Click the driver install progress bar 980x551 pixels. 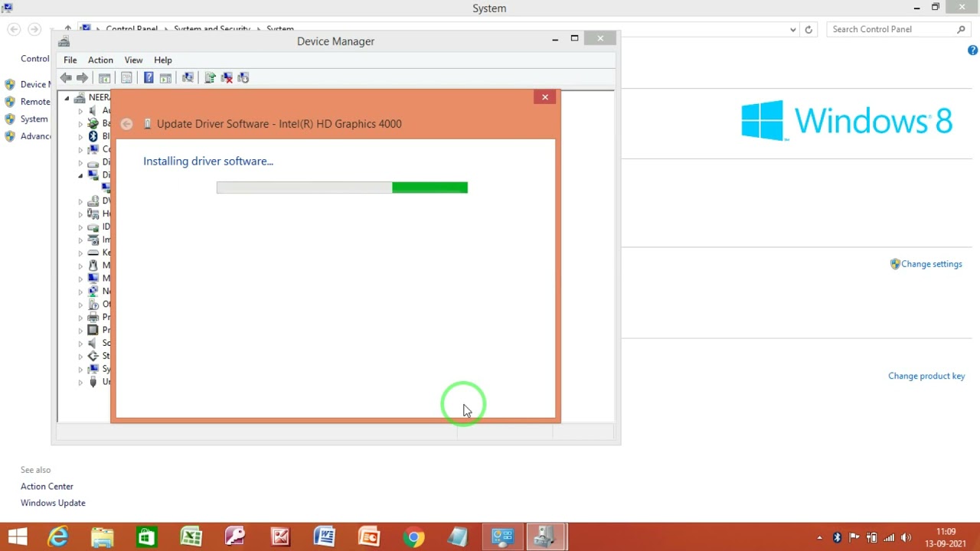pos(342,187)
